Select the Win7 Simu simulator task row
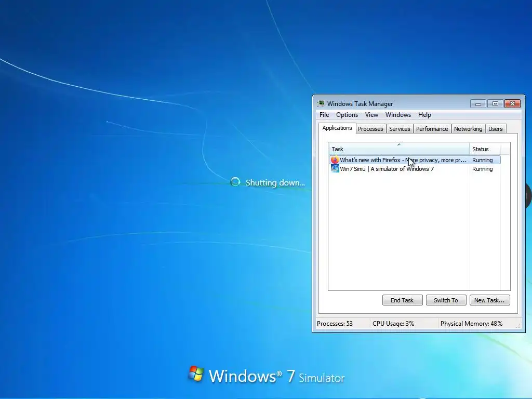The image size is (532, 399). pyautogui.click(x=415, y=169)
